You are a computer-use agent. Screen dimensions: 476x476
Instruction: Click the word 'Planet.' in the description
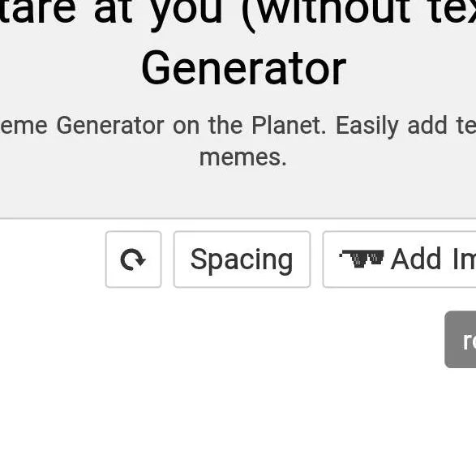coord(289,126)
